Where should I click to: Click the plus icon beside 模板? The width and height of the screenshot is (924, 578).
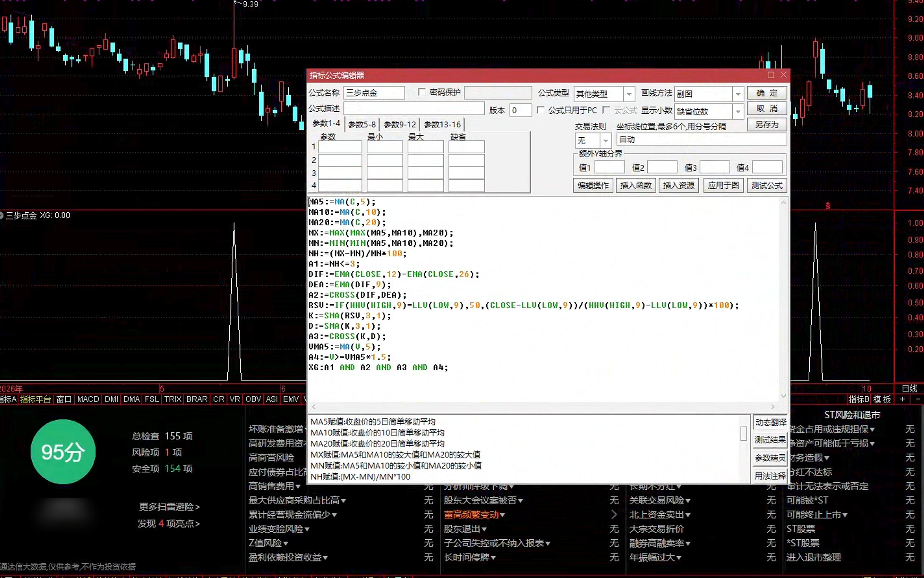click(902, 399)
